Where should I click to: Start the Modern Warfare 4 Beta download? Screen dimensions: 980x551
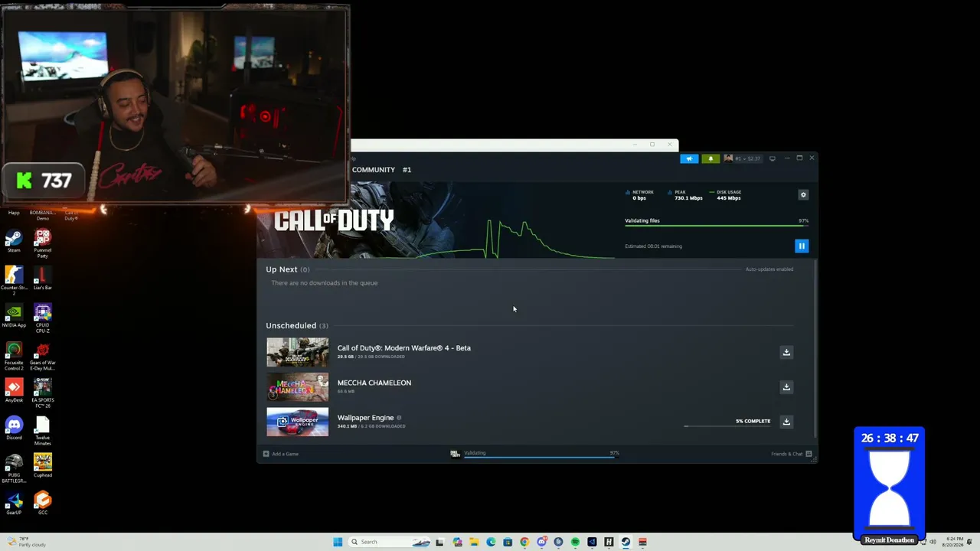[786, 352]
